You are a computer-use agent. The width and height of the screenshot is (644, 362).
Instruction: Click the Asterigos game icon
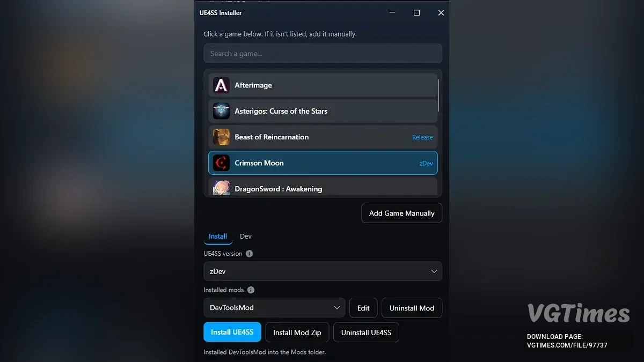click(x=221, y=111)
